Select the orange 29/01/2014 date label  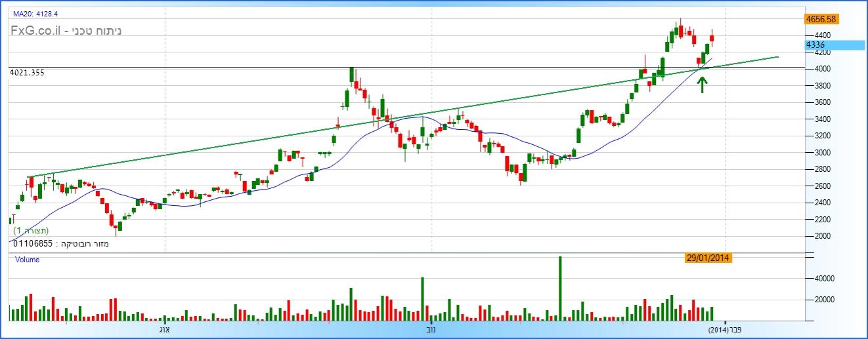(x=708, y=258)
